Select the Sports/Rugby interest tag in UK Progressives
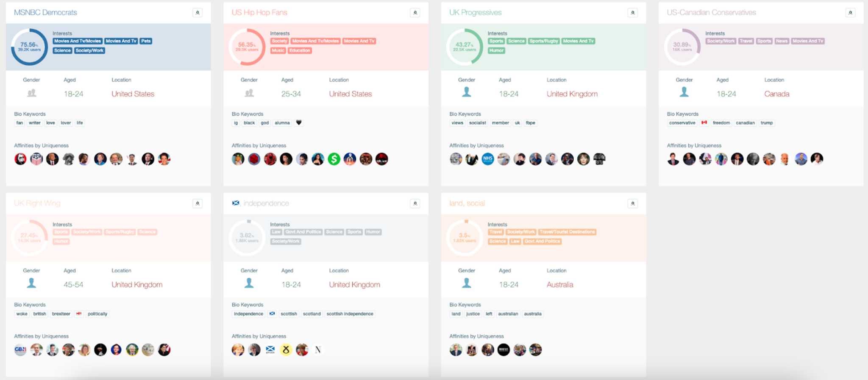Viewport: 868px width, 380px height. tap(544, 41)
